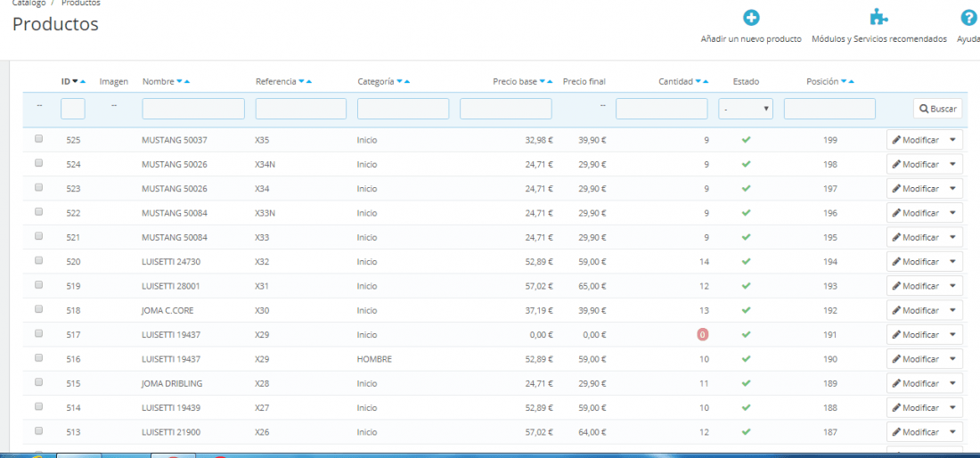Click Modificar for product 517

[916, 335]
